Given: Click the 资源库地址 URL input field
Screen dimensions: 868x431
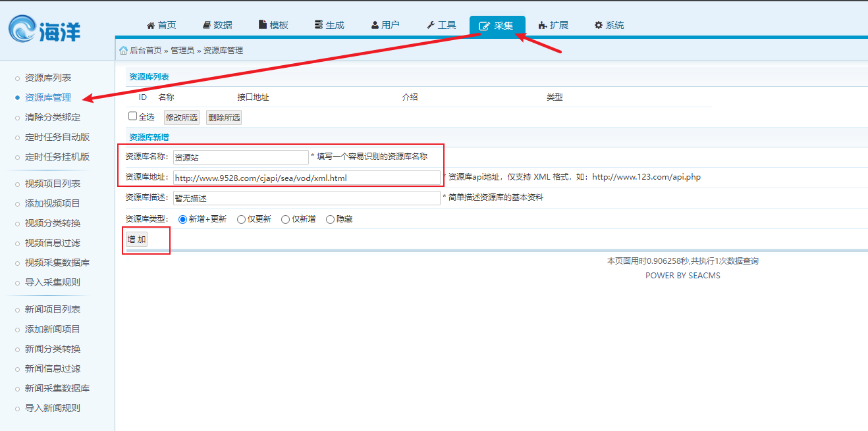Looking at the screenshot, I should click(x=306, y=178).
